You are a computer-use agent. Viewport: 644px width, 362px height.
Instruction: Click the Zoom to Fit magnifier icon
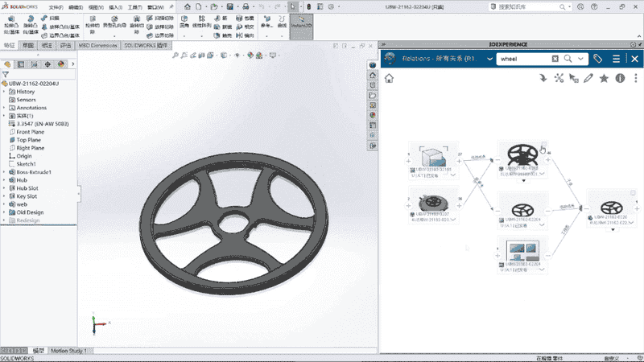pyautogui.click(x=175, y=55)
